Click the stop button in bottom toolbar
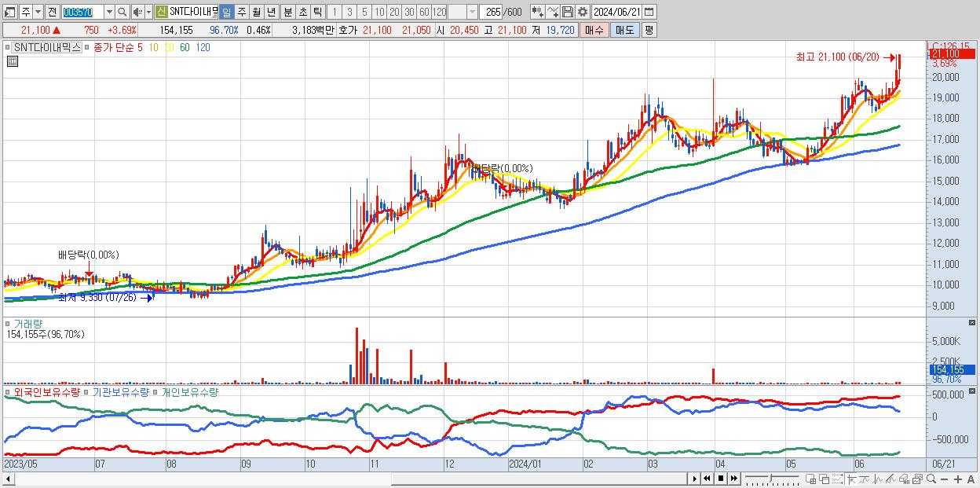980x488 pixels. 721,479
